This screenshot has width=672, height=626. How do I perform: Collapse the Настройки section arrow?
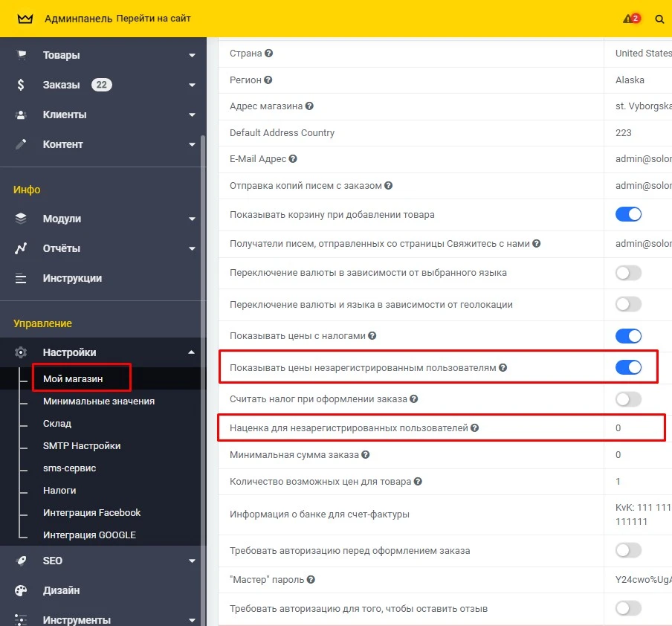(192, 352)
